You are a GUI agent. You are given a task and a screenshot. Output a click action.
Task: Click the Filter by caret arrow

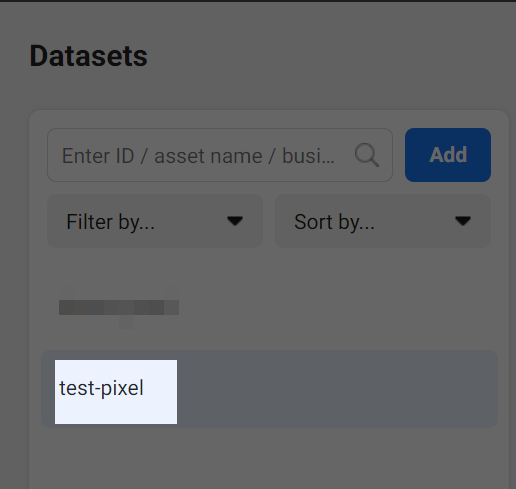pos(235,221)
